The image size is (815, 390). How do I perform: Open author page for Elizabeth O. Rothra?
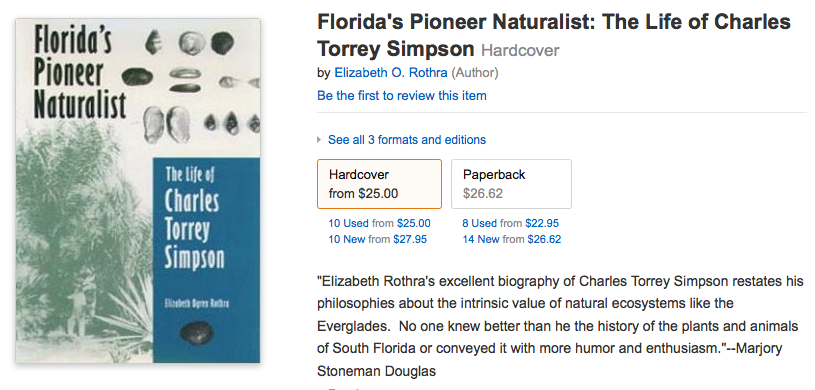click(x=390, y=72)
